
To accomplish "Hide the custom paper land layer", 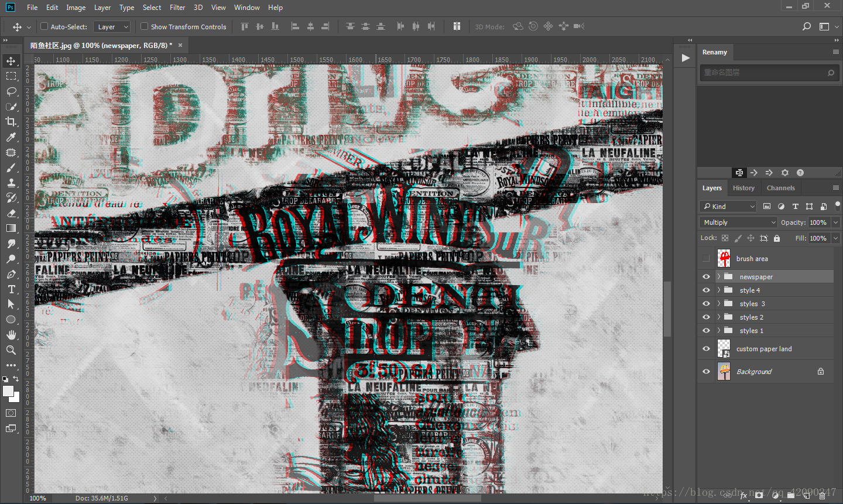I will click(706, 349).
